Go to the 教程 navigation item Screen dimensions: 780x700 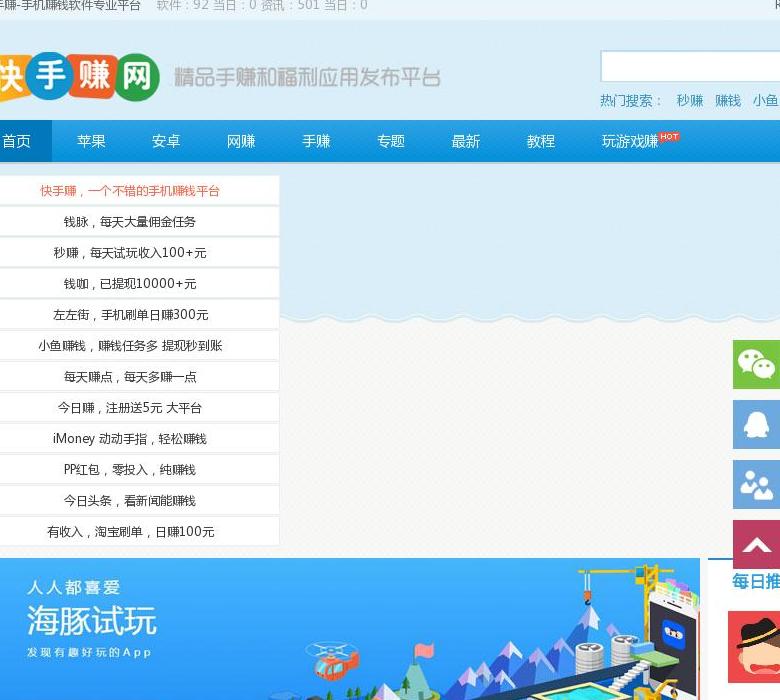point(541,141)
